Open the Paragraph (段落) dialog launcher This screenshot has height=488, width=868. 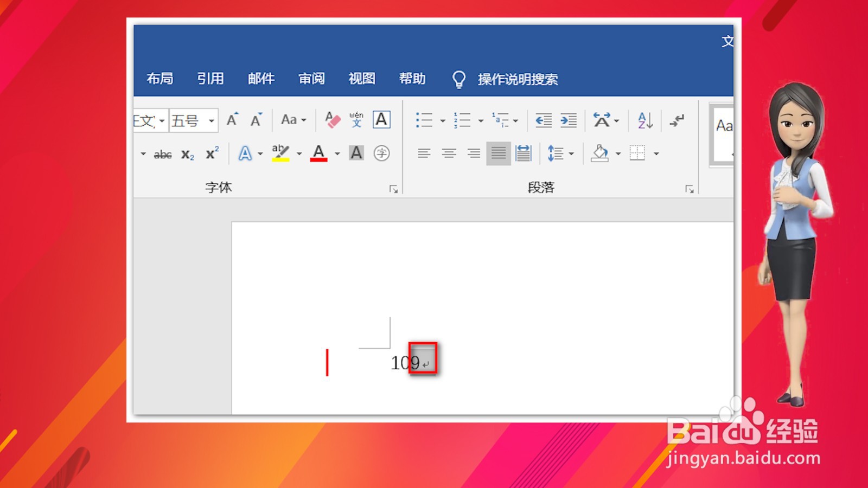tap(690, 189)
